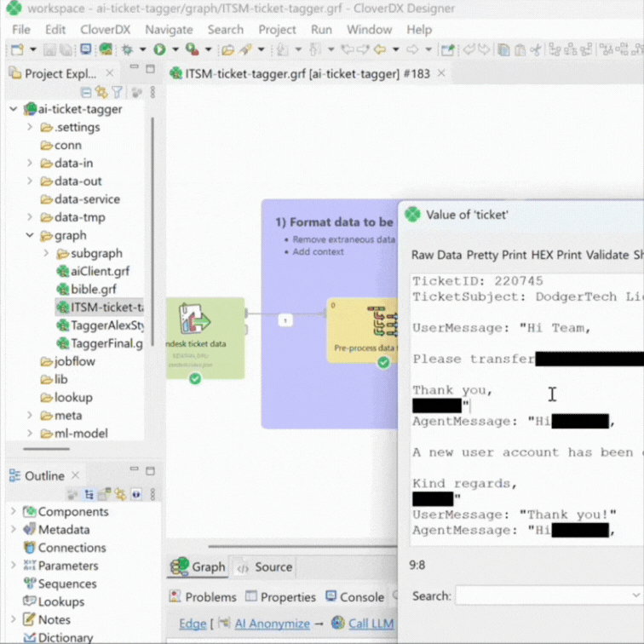644x644 pixels.
Task: Click the green Run graph toolbar button
Action: [x=159, y=50]
